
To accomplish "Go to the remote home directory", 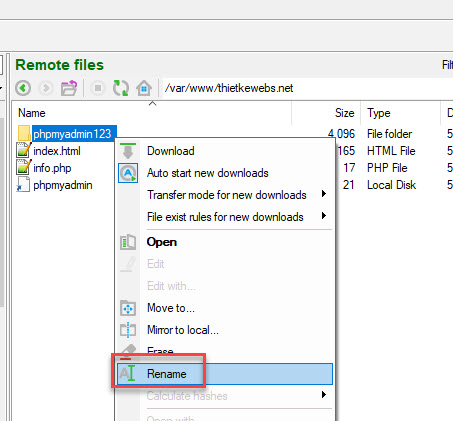I will (x=144, y=88).
